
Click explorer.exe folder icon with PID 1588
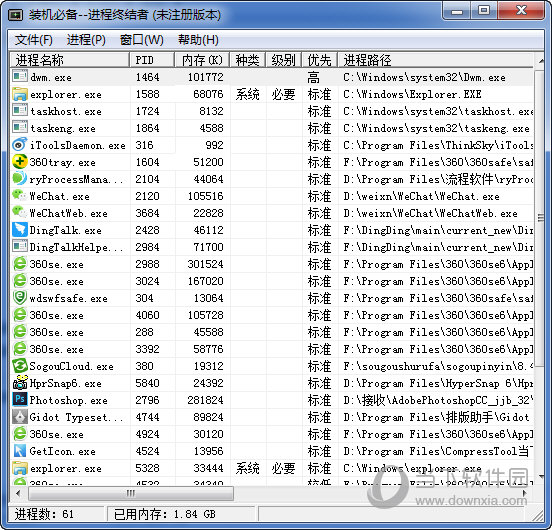pos(20,94)
